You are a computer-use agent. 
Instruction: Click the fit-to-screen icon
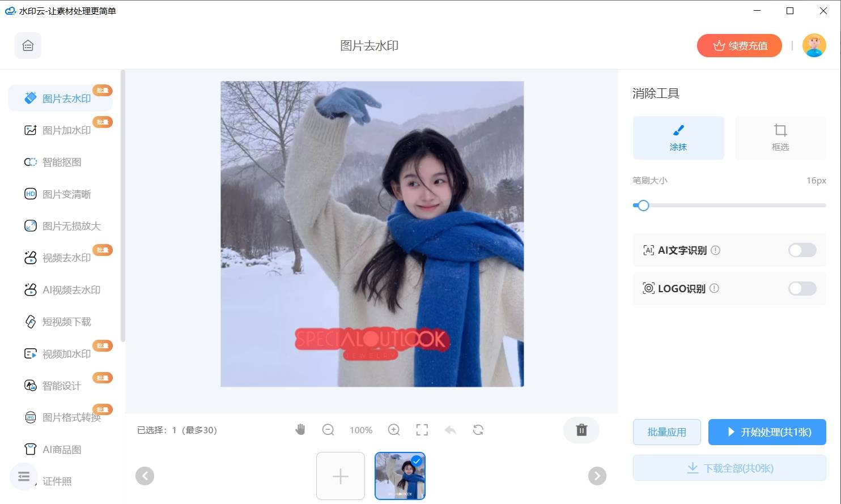point(422,430)
